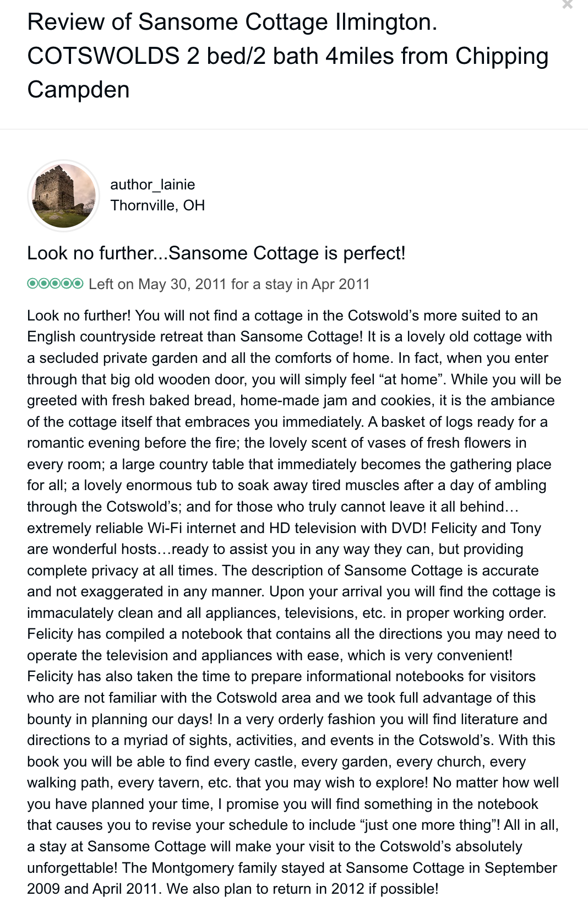Click the 'for a stay in Apr 2011' text
This screenshot has width=588, height=902.
[300, 284]
